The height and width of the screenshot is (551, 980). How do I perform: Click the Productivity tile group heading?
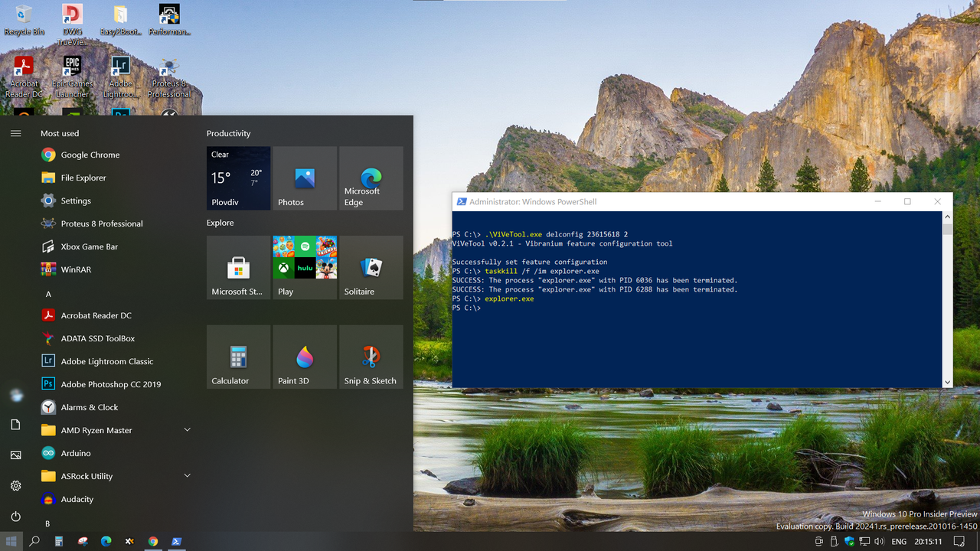coord(228,133)
